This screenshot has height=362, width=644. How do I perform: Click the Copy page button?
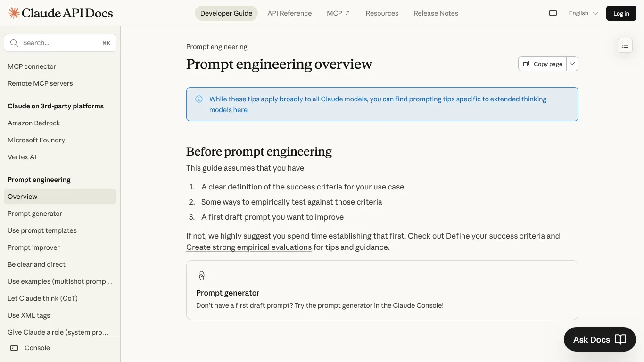click(543, 64)
